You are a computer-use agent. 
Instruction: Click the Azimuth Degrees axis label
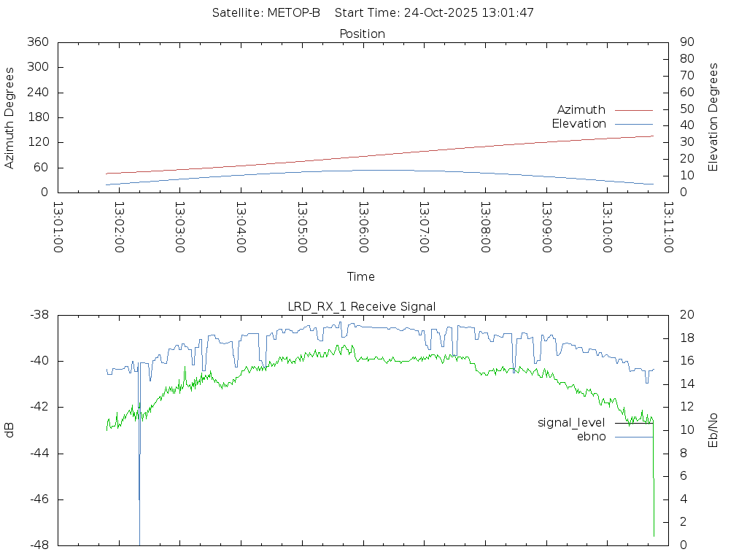(9, 117)
